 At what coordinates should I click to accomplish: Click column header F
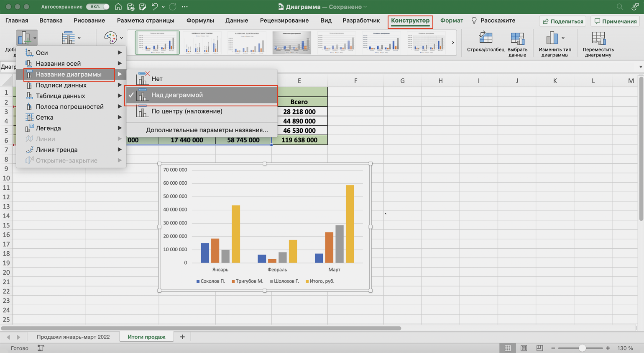pyautogui.click(x=355, y=81)
